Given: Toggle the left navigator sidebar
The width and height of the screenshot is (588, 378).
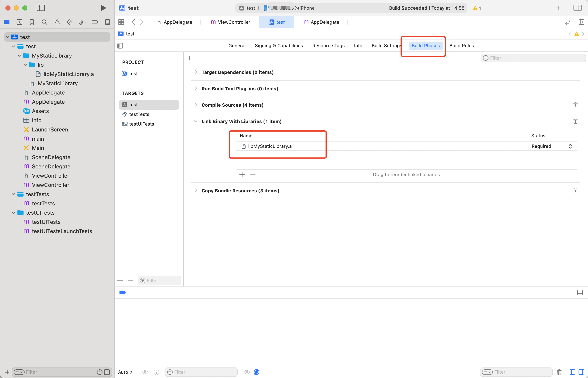Looking at the screenshot, I should [41, 8].
